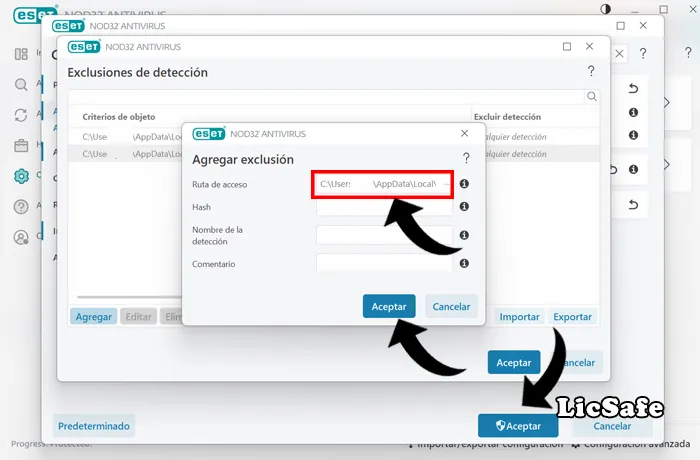Click Aceptar in Agregar exclusión dialog

[389, 306]
